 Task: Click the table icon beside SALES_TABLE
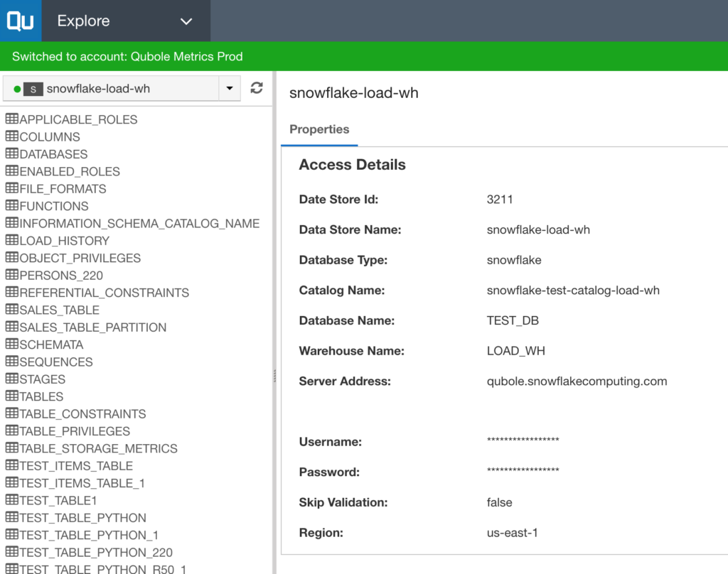11,309
